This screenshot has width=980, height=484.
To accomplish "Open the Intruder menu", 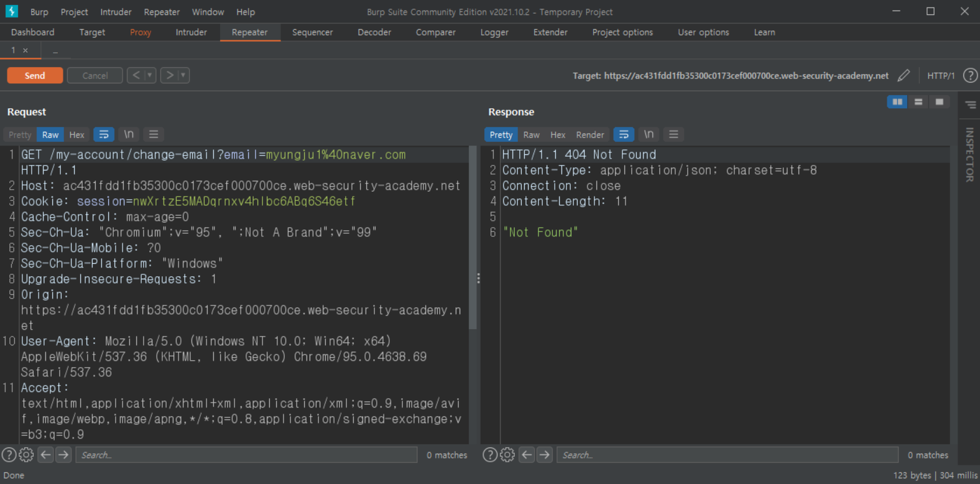I will [x=116, y=12].
